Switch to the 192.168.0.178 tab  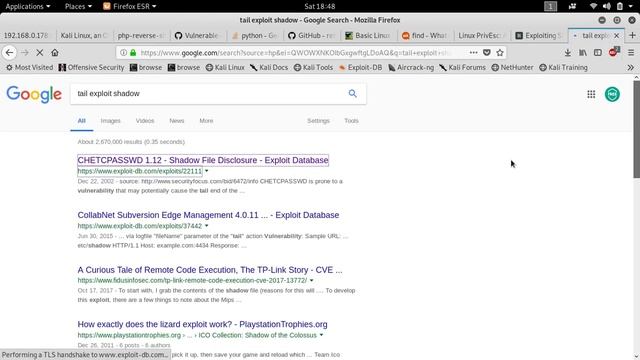[x=28, y=36]
